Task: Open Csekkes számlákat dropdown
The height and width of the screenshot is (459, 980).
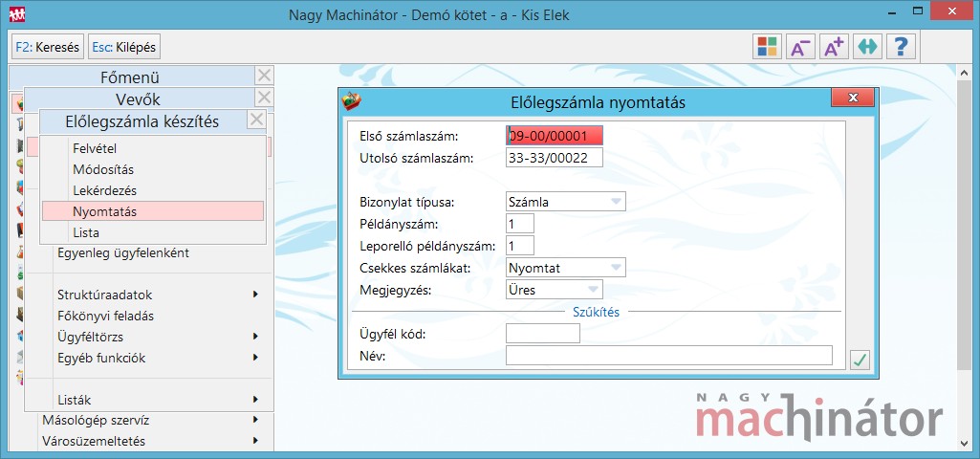Action: [566, 268]
